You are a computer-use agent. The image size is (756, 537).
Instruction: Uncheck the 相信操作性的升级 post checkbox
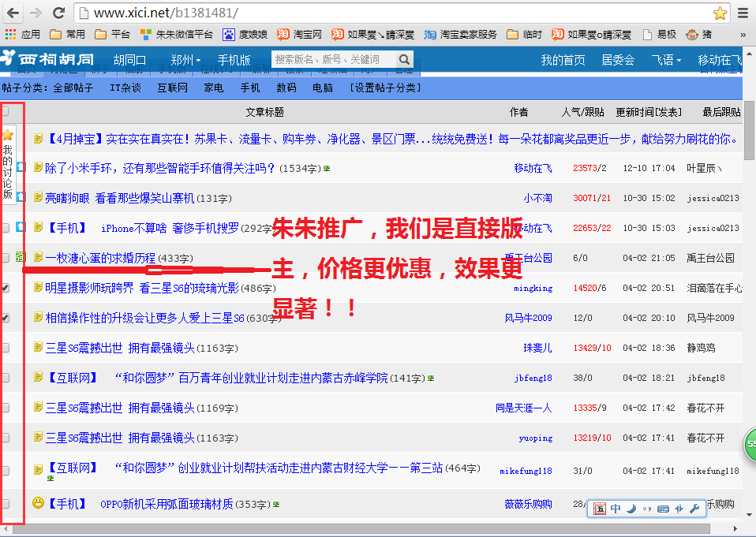pos(5,318)
